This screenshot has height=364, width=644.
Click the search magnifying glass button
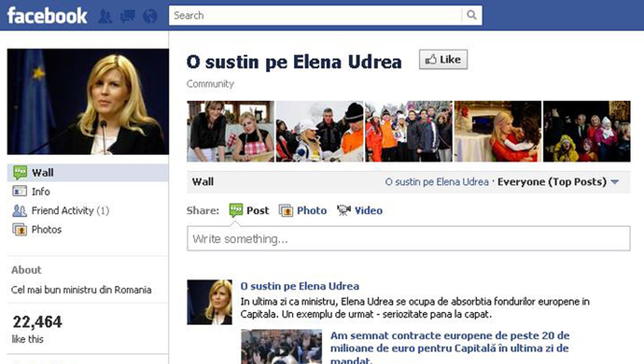(x=472, y=15)
